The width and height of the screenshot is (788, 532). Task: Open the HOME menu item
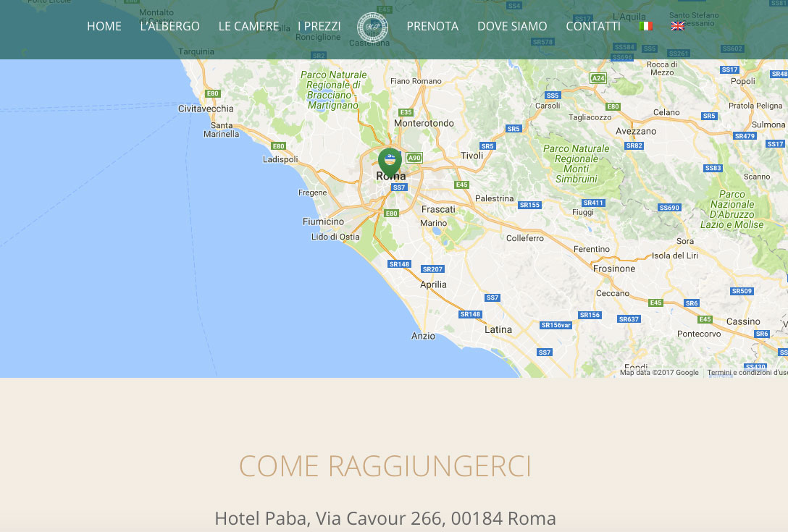[x=104, y=26]
